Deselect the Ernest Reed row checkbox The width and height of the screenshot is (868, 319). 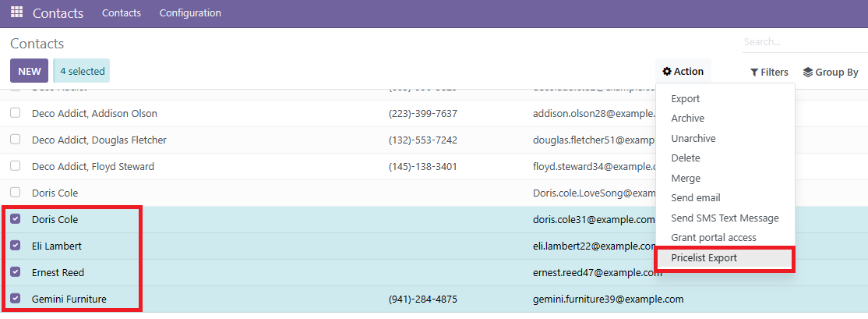(x=16, y=272)
